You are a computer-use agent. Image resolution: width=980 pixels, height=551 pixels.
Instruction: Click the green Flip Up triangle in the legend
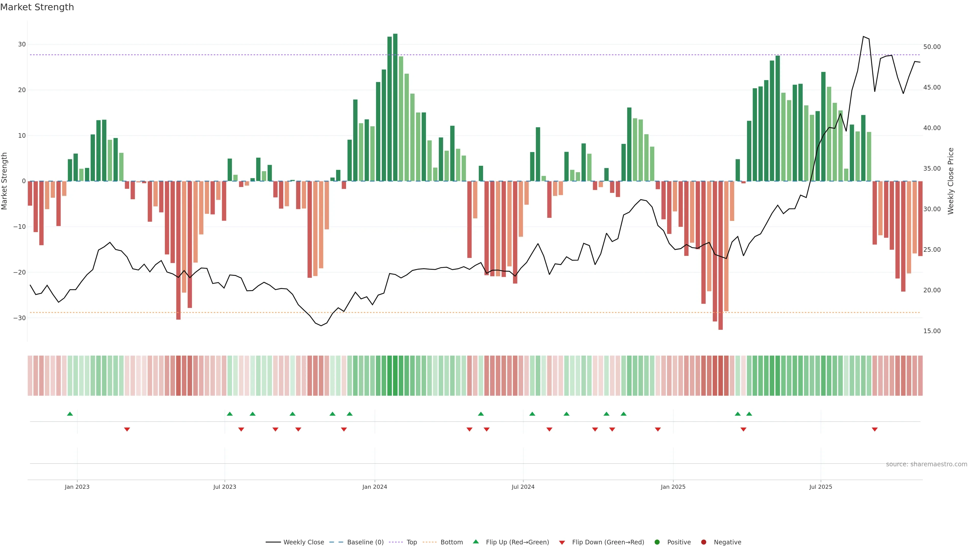coord(475,542)
